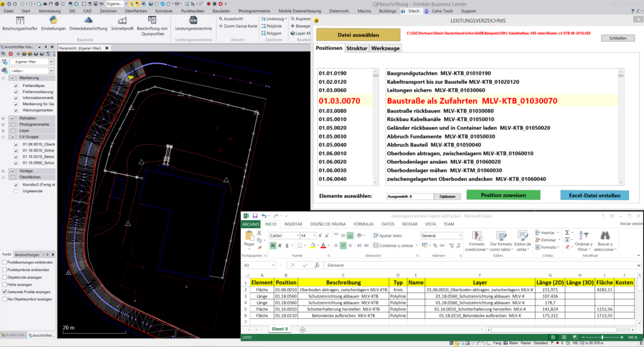Viewport: 644px width, 347px height.
Task: Collapse the LV-Gruppe tree group
Action: pos(4,137)
